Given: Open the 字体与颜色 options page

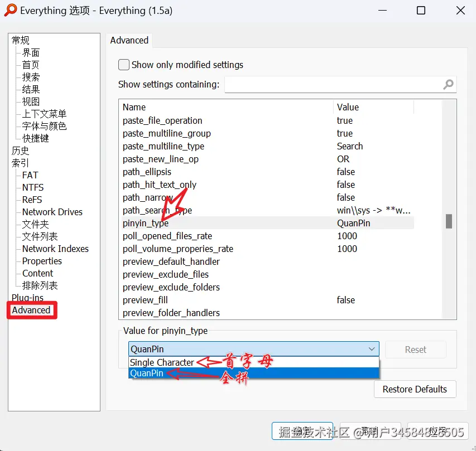Looking at the screenshot, I should [44, 126].
